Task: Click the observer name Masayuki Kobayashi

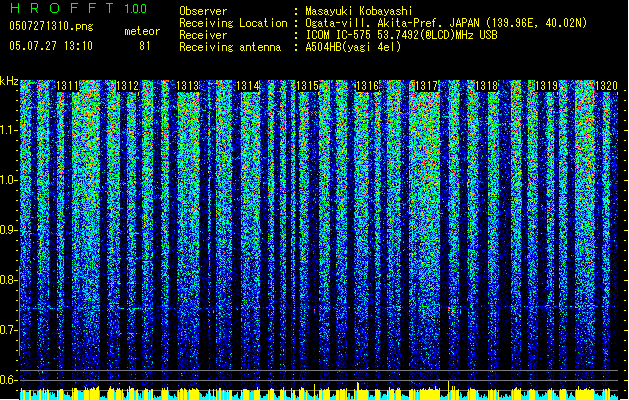Action: [359, 11]
